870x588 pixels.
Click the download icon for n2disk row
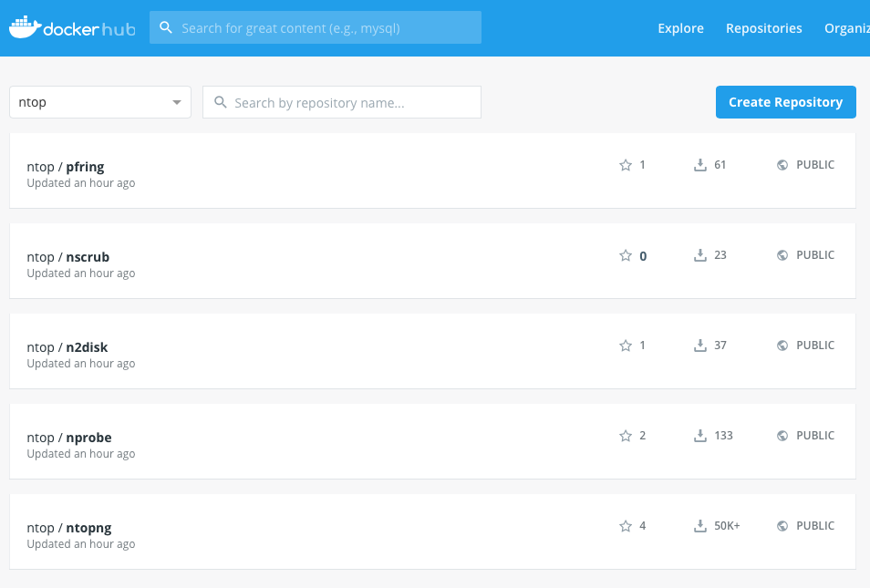[x=700, y=345]
